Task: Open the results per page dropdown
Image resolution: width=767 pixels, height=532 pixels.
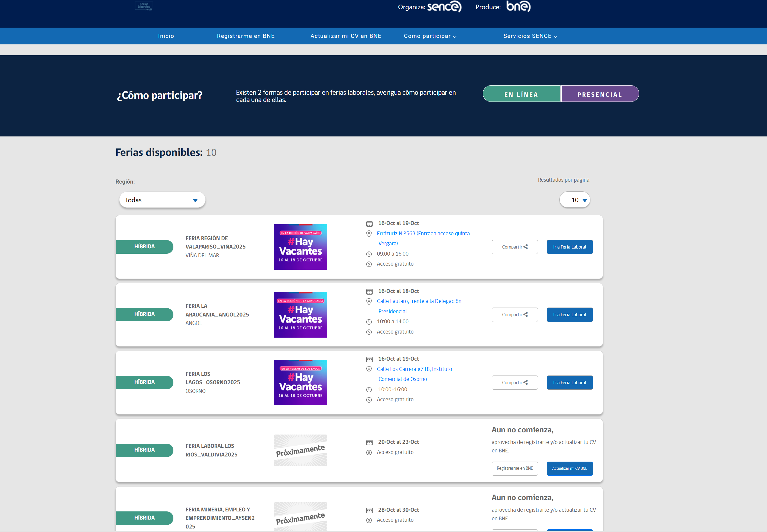Action: click(575, 200)
